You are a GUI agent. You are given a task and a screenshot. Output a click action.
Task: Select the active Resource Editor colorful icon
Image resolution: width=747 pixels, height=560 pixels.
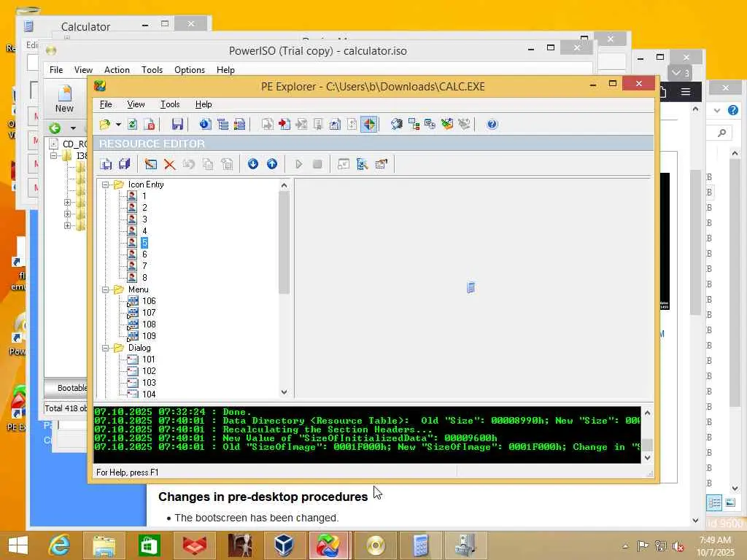(x=369, y=125)
